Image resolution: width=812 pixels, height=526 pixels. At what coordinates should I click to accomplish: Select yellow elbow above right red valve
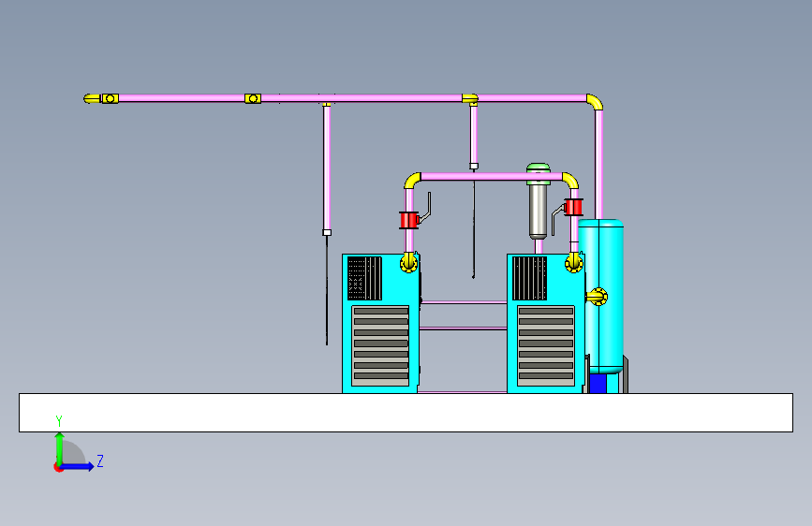coord(570,180)
